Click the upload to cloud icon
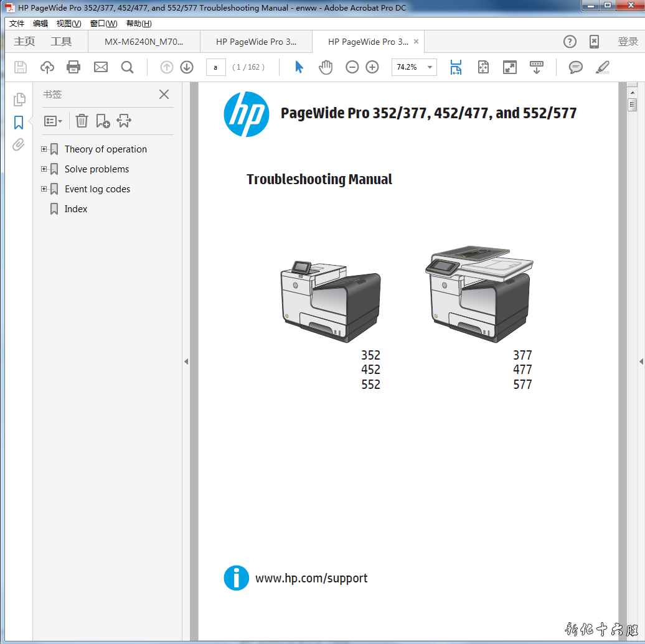645x644 pixels. (x=47, y=67)
